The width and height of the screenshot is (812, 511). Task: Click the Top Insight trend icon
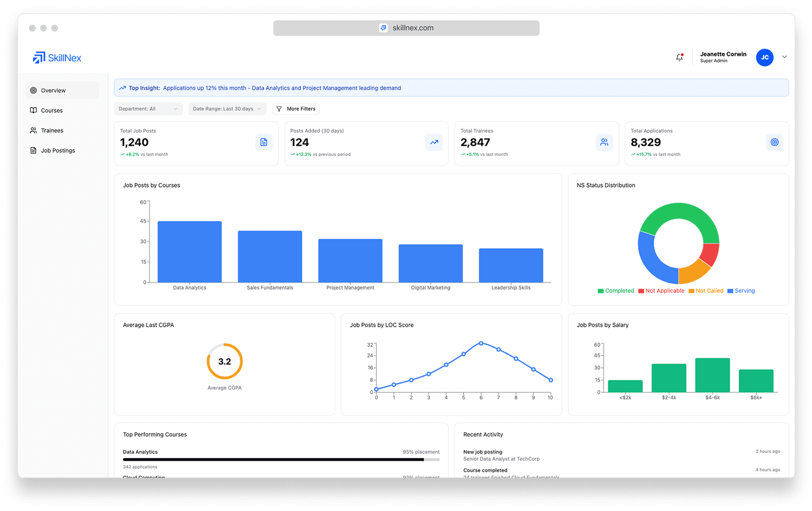coord(123,88)
